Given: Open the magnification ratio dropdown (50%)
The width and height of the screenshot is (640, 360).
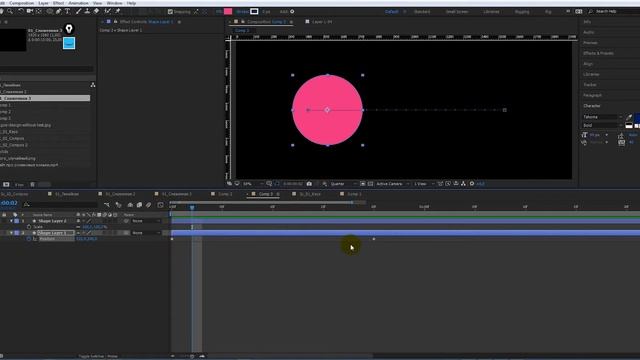Looking at the screenshot, I should point(253,184).
